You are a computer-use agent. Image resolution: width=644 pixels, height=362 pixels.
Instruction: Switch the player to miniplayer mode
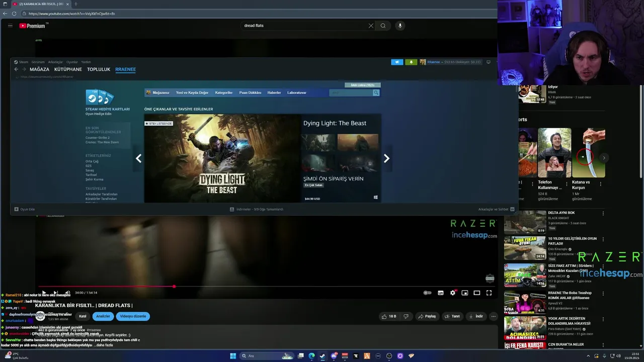pyautogui.click(x=465, y=293)
